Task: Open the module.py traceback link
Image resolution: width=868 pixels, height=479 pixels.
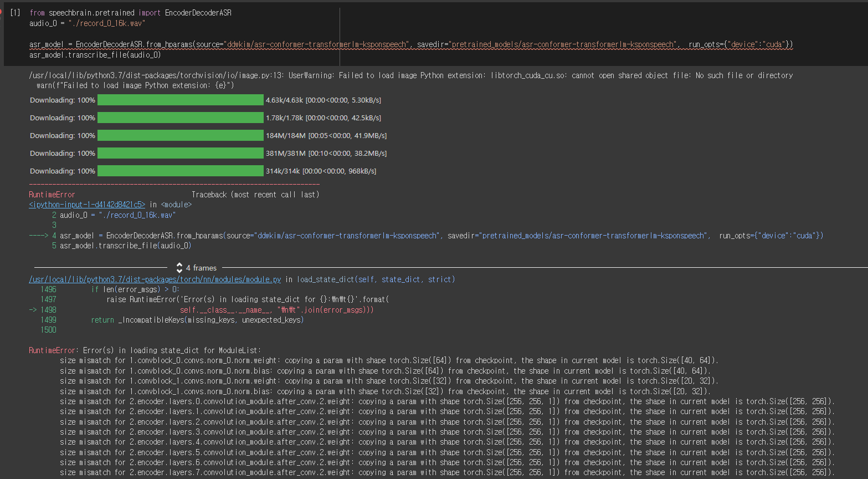Action: tap(154, 279)
